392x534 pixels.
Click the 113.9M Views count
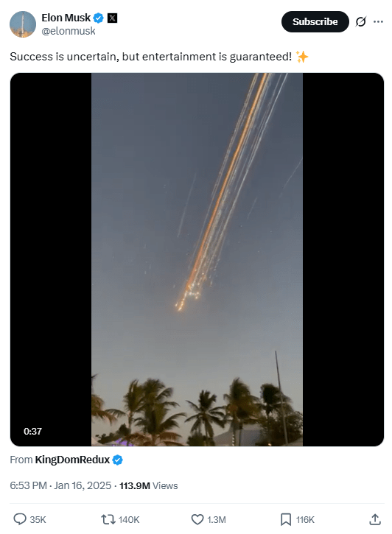(149, 485)
